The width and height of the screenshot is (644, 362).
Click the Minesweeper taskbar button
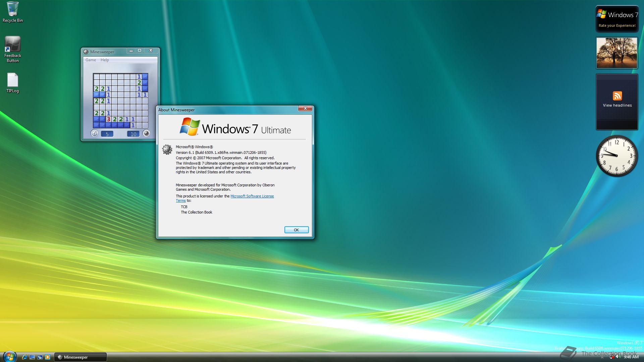click(80, 357)
